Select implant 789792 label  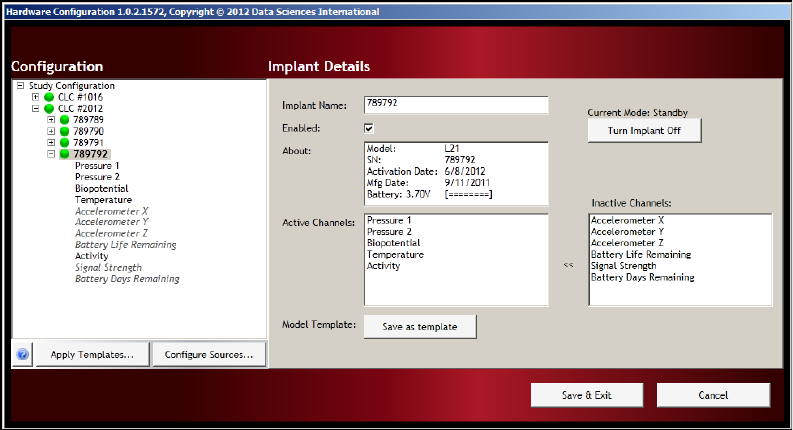point(91,154)
